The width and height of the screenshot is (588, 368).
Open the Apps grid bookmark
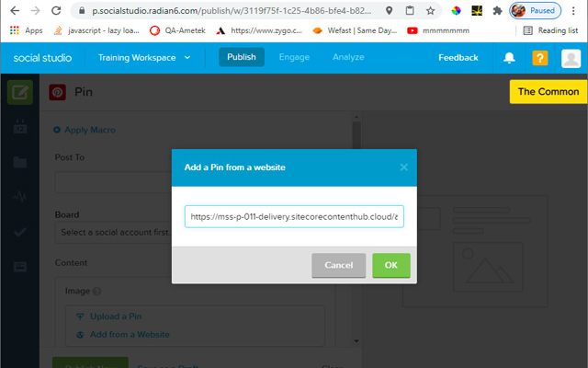[26, 30]
